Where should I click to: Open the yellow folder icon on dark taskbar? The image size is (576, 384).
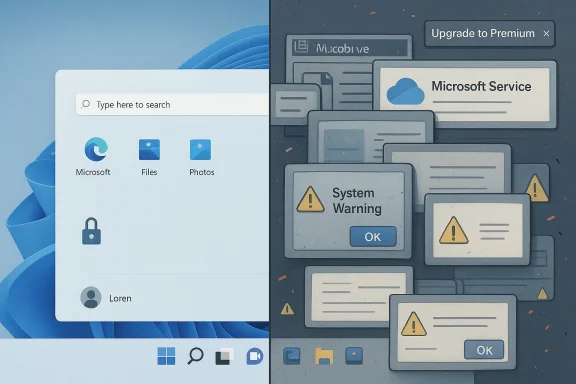pyautogui.click(x=324, y=356)
